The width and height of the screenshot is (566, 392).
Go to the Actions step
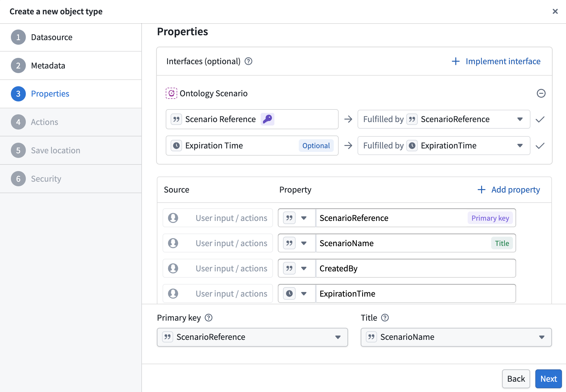pos(71,122)
